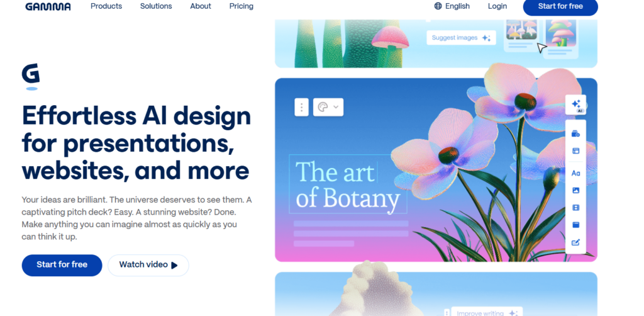Expand the palette theme dropdown

(x=328, y=107)
